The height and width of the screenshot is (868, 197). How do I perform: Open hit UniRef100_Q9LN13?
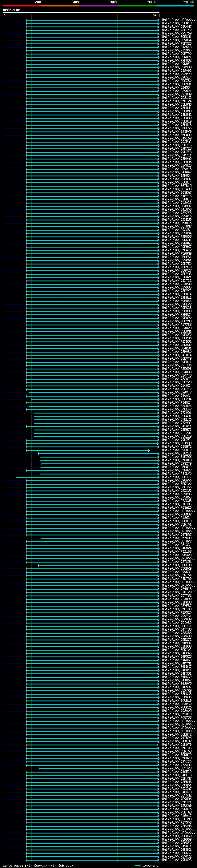(177, 24)
